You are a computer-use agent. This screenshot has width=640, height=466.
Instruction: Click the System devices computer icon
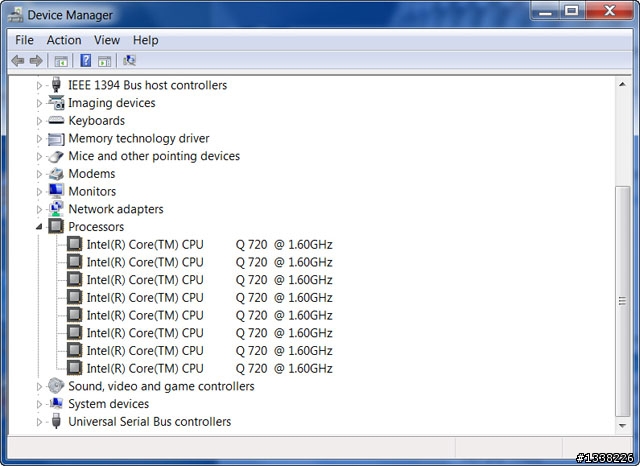[56, 404]
